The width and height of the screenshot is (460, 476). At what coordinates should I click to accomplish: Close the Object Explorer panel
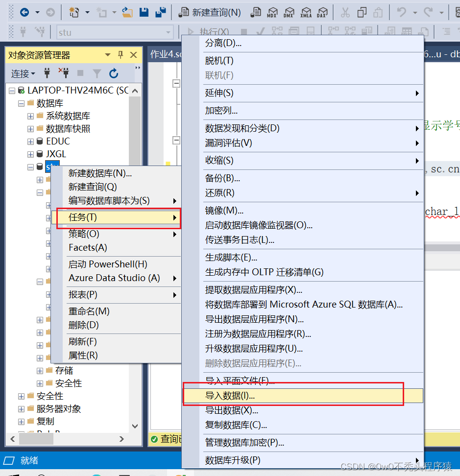pos(134,55)
